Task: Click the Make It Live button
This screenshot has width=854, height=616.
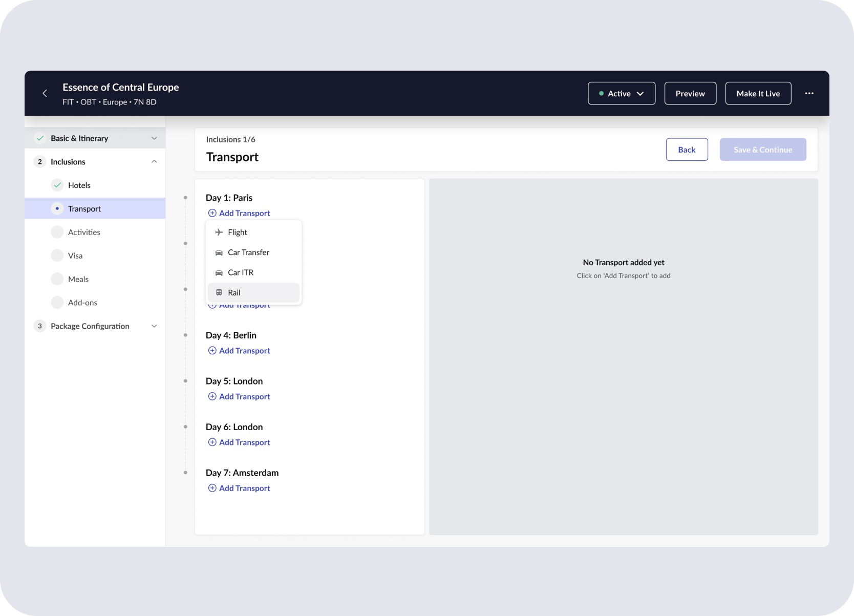Action: point(758,93)
